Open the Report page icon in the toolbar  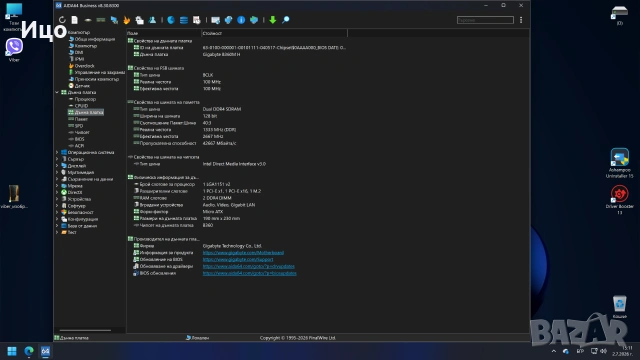[75, 20]
